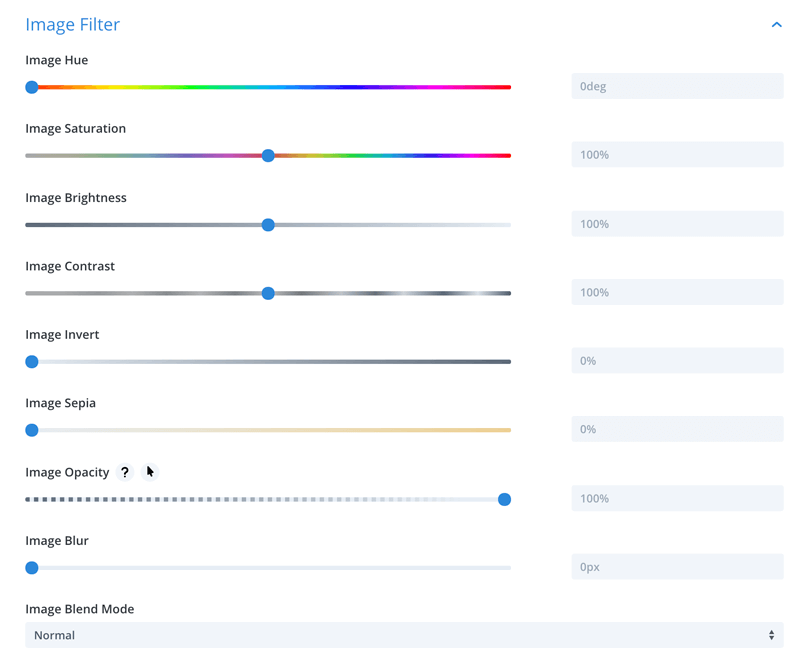Viewport: 800px width, 672px height.
Task: Click the Image Filter section title
Action: click(x=72, y=24)
